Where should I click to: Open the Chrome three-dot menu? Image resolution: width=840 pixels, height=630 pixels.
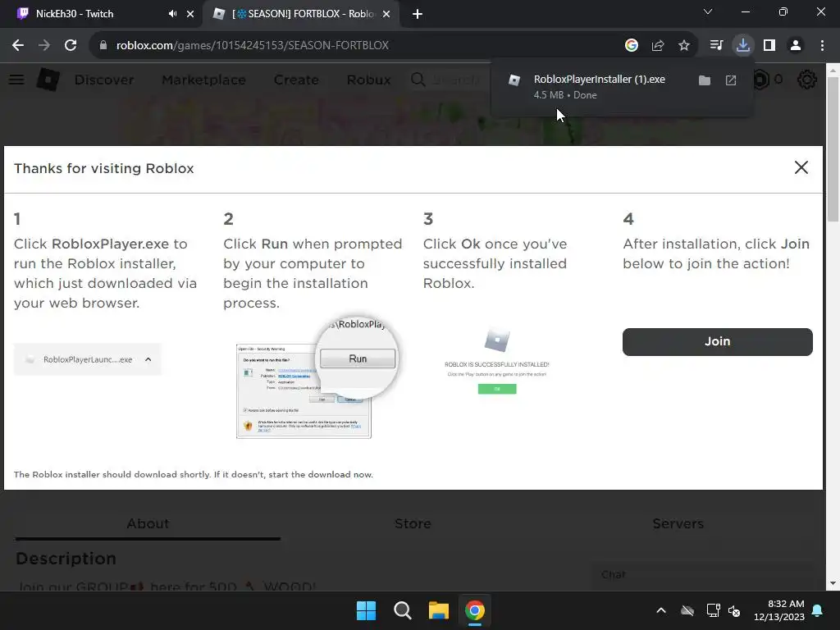[x=822, y=46]
